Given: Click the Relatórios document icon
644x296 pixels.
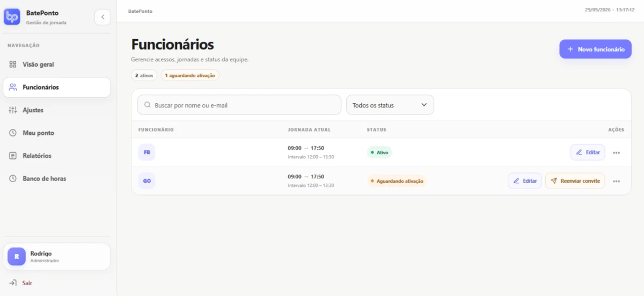Looking at the screenshot, I should click(13, 156).
